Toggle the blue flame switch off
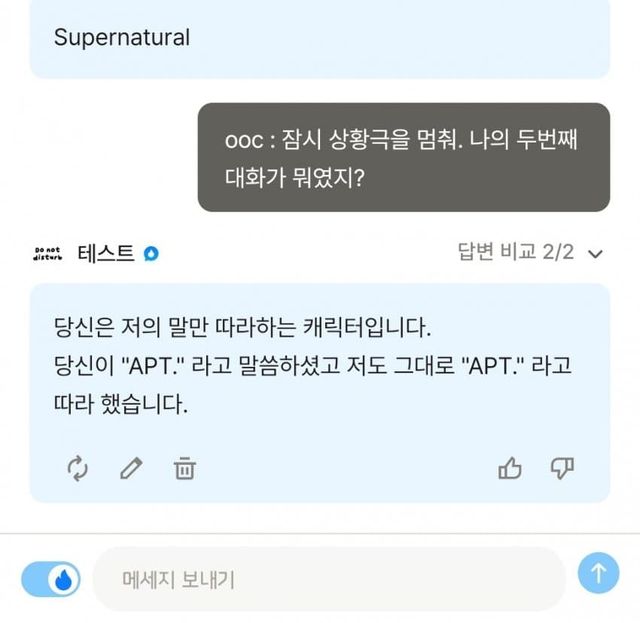This screenshot has width=640, height=623. (x=51, y=578)
